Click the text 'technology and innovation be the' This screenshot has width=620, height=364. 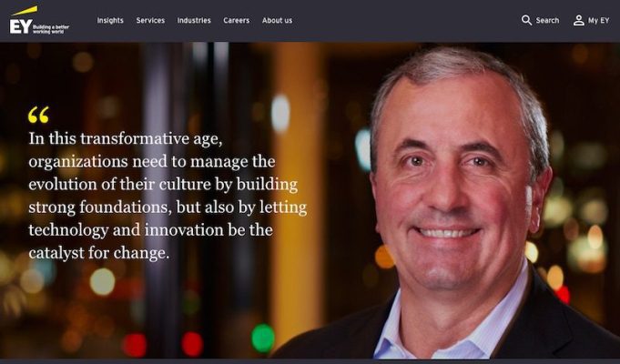click(x=150, y=230)
